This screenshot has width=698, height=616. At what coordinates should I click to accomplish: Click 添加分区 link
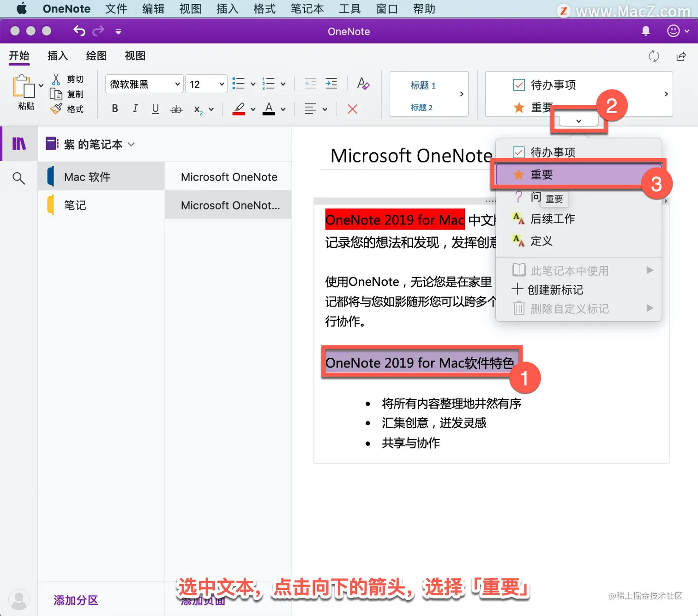[x=76, y=600]
